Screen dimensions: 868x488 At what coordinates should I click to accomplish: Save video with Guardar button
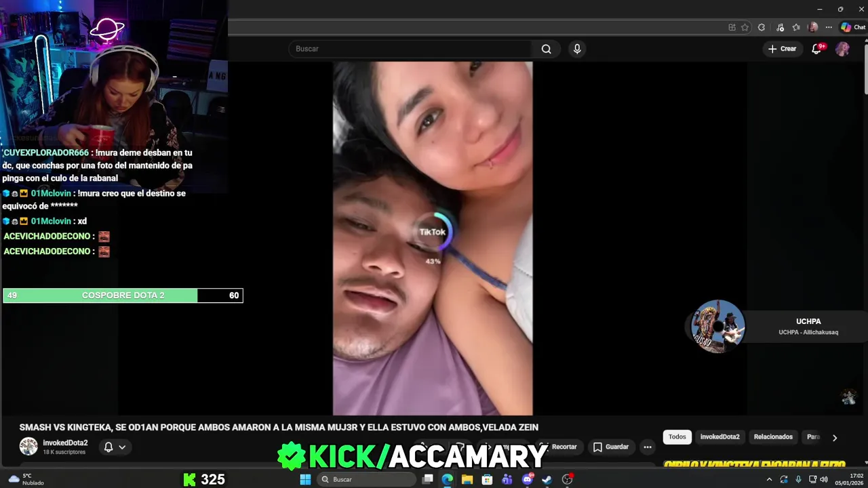(611, 447)
